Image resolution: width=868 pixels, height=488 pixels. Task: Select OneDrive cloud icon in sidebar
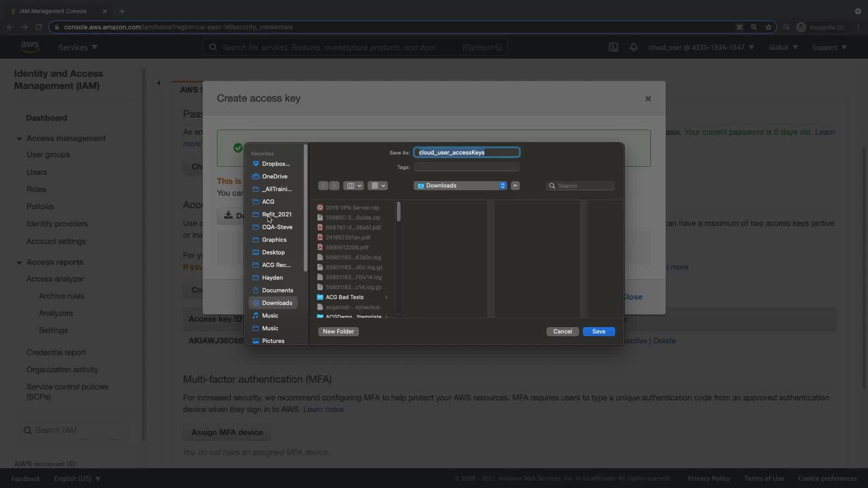pos(256,177)
